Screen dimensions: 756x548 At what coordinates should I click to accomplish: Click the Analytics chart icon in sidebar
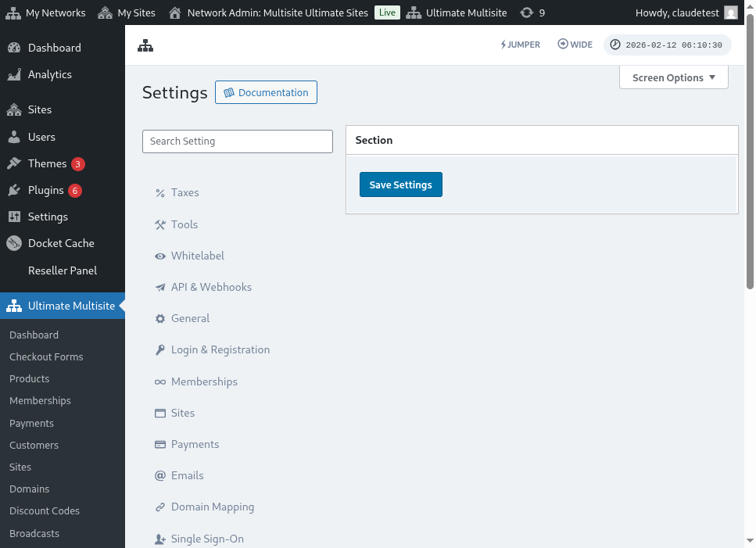pyautogui.click(x=14, y=74)
